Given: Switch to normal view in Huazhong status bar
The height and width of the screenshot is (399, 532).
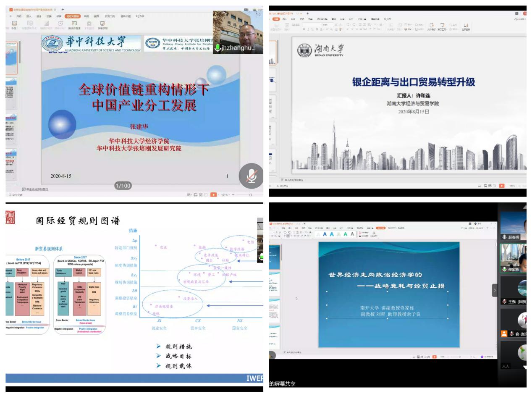Looking at the screenshot, I should point(195,195).
